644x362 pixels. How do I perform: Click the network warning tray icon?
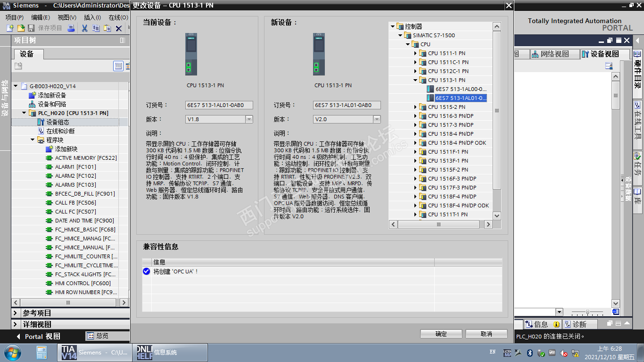pos(575,353)
